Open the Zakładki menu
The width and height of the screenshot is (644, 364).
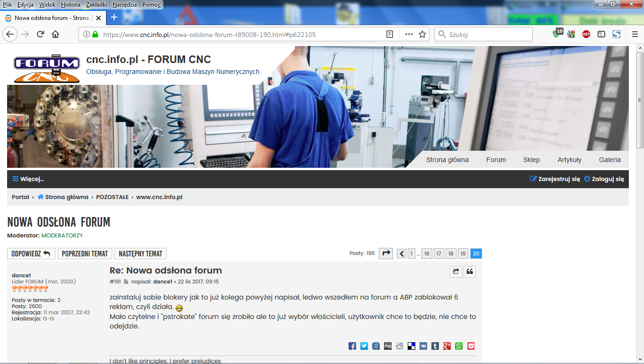click(97, 5)
